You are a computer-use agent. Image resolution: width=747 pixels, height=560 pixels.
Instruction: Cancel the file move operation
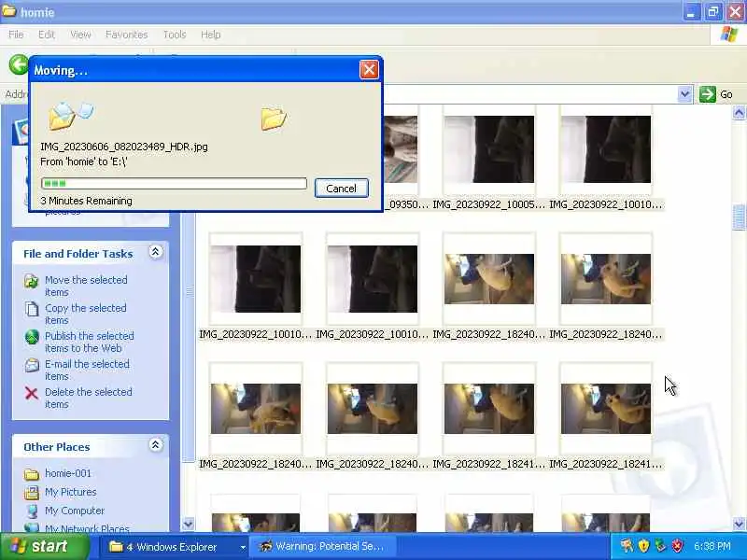341,189
